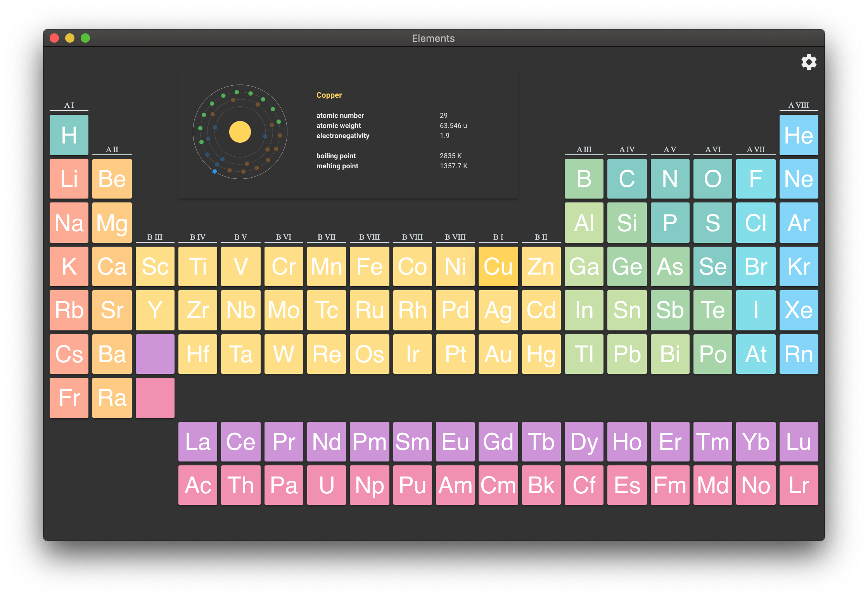Click the melting point value 1357.7 K

coord(453,166)
